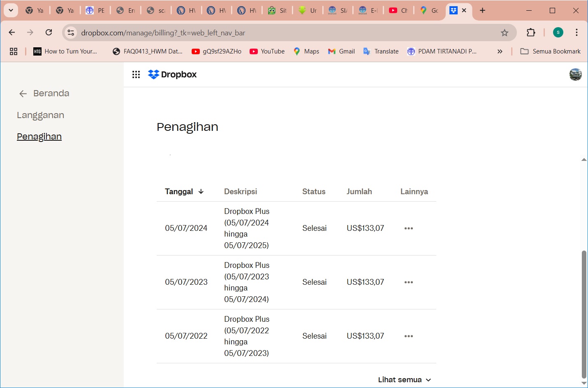
Task: Switch to the Ch YouTube tab
Action: [399, 10]
